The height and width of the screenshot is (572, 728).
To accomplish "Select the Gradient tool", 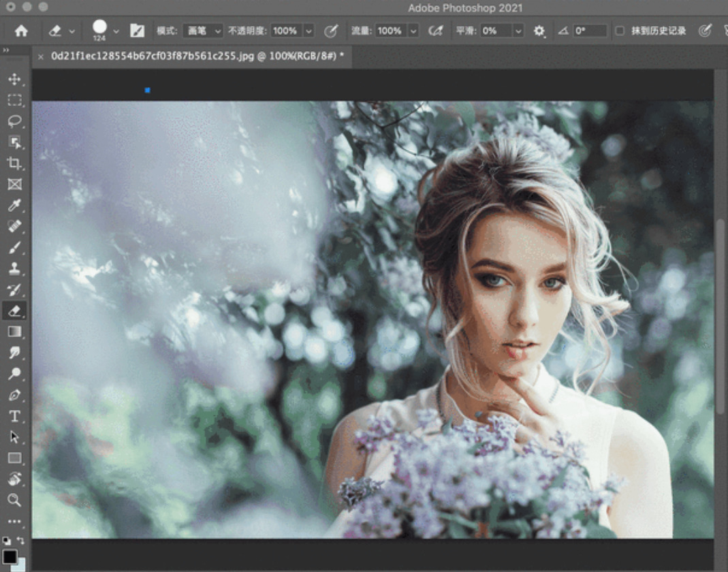I will point(14,332).
